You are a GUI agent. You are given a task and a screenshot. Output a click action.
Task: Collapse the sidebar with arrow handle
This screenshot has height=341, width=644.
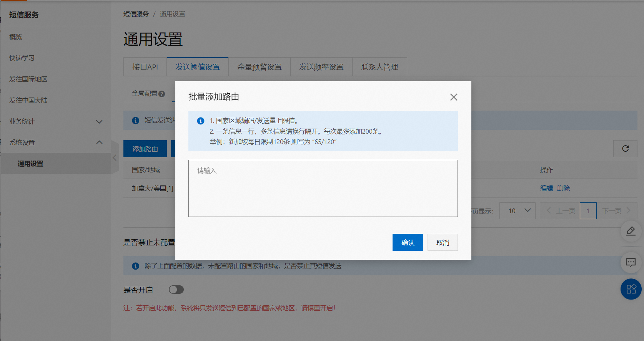115,157
